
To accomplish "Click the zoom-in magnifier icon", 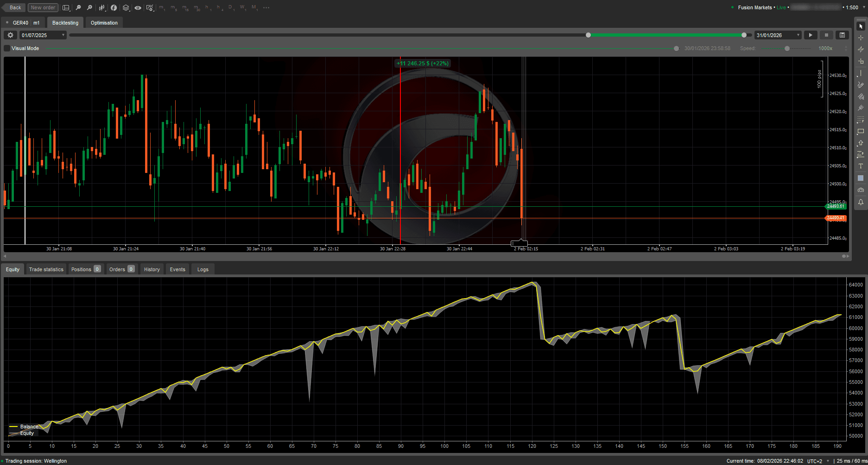I will (89, 7).
